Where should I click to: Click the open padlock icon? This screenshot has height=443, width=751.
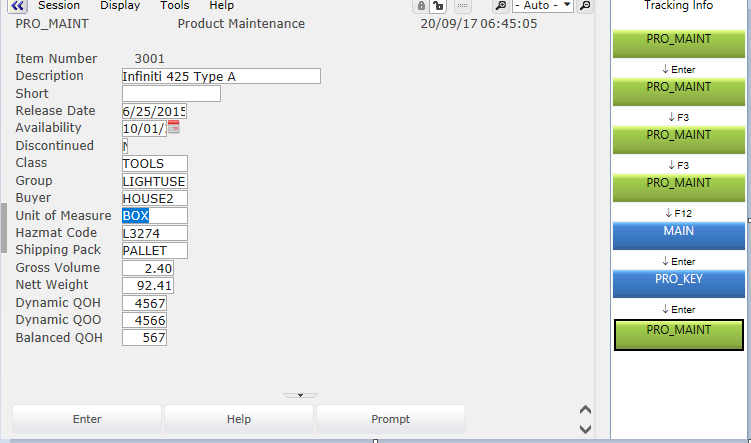438,6
